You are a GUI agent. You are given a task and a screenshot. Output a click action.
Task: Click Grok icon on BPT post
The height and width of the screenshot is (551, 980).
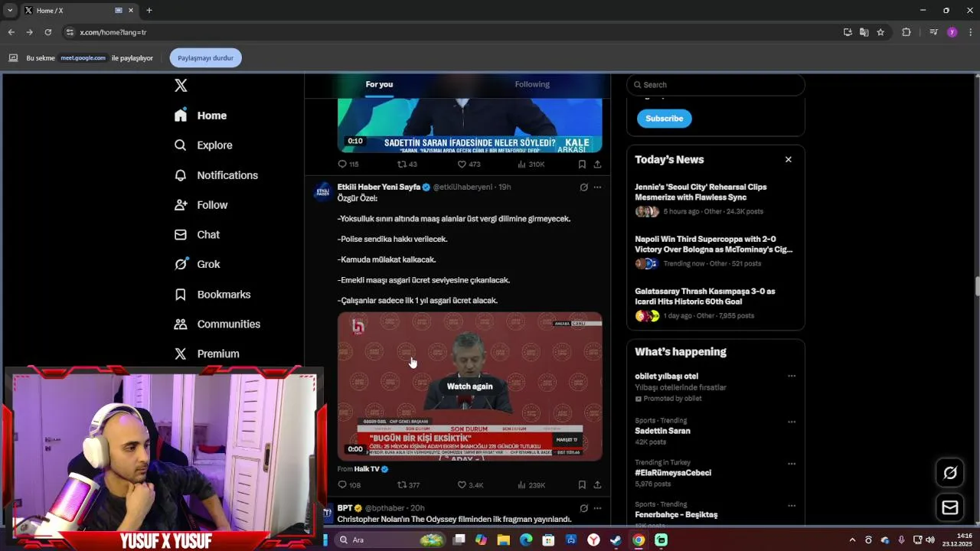[583, 508]
